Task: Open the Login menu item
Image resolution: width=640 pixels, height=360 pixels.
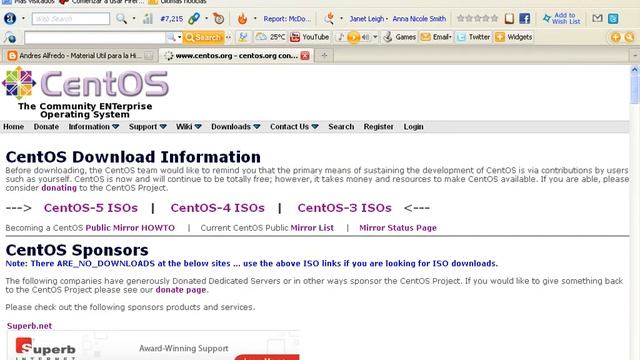Action: [x=413, y=127]
